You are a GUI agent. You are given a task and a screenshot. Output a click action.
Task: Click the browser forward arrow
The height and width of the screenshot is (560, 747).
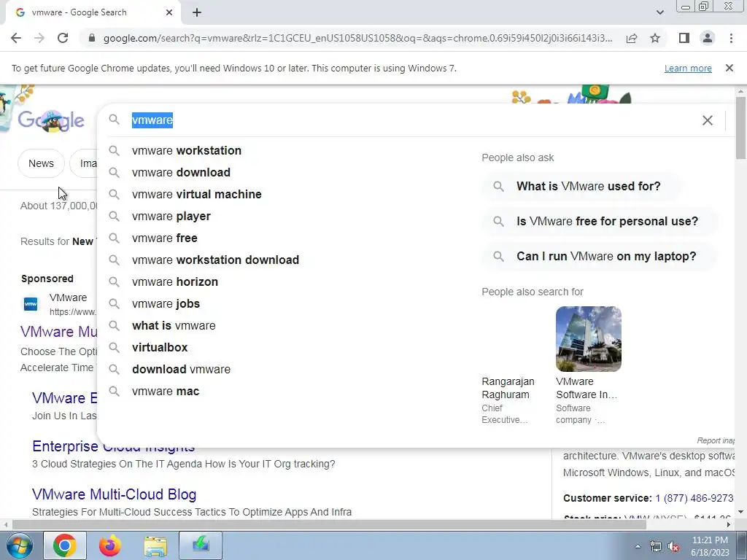pos(39,38)
